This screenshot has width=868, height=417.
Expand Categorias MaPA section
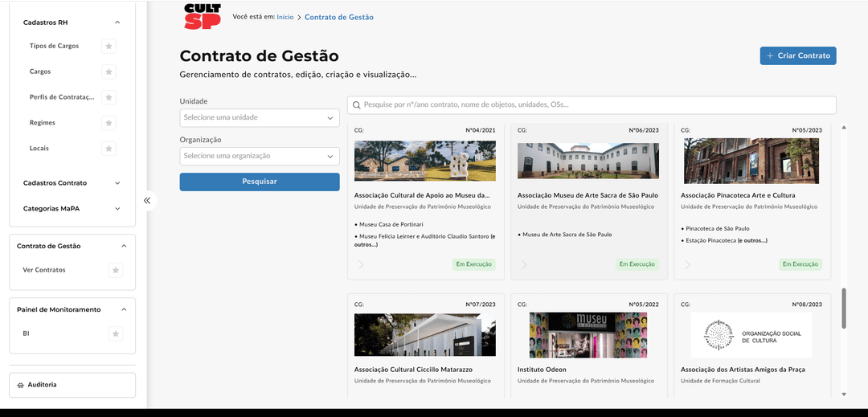click(117, 209)
